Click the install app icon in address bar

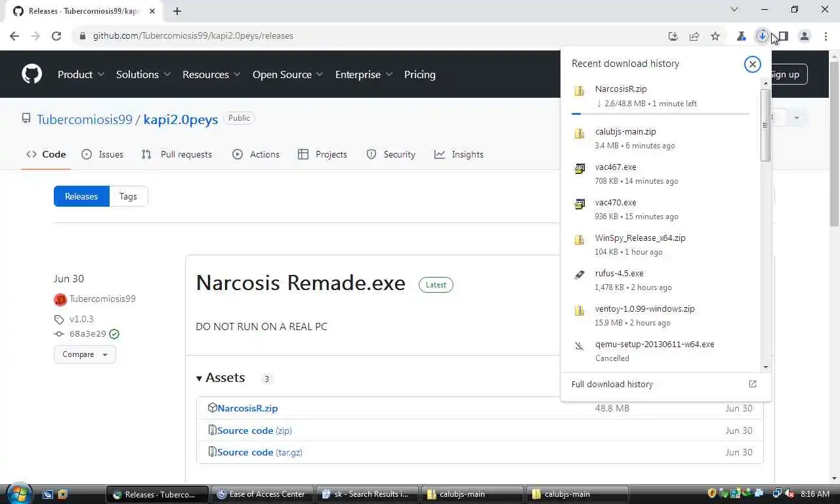click(673, 36)
